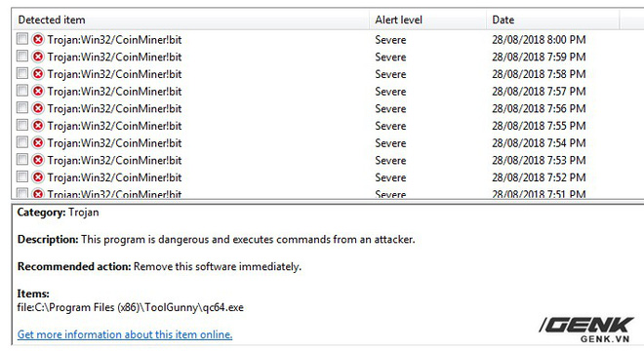Click the red alert icon on 7:54 PM row

[38, 143]
